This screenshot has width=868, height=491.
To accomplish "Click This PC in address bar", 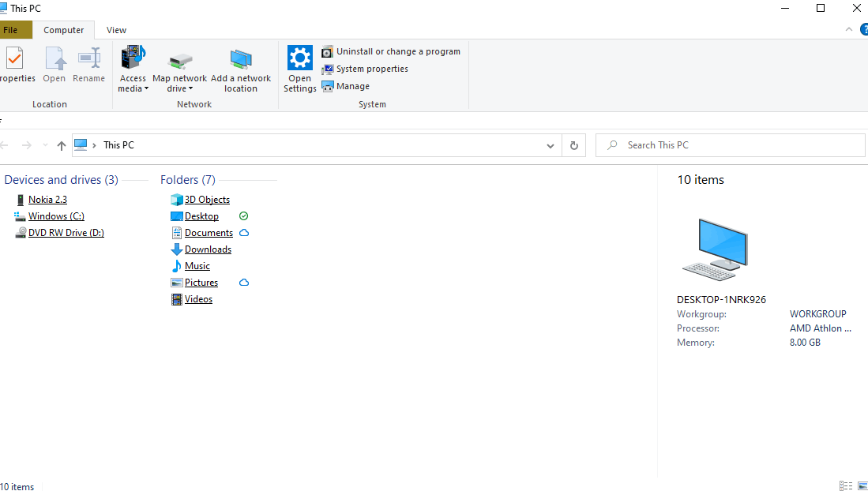I will pos(118,145).
